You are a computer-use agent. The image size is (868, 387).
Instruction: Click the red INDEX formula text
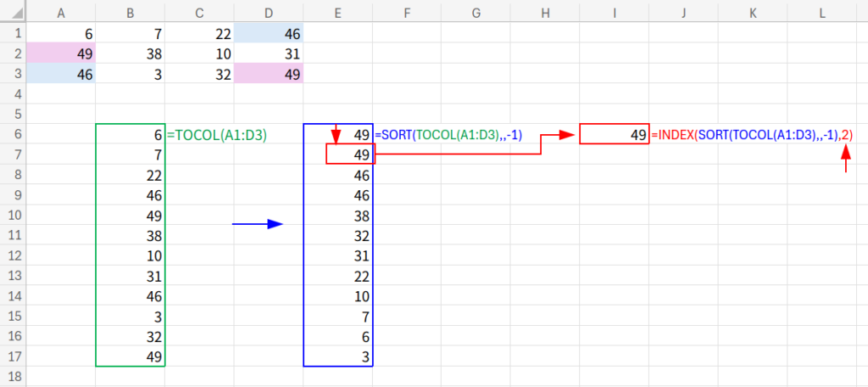click(752, 135)
